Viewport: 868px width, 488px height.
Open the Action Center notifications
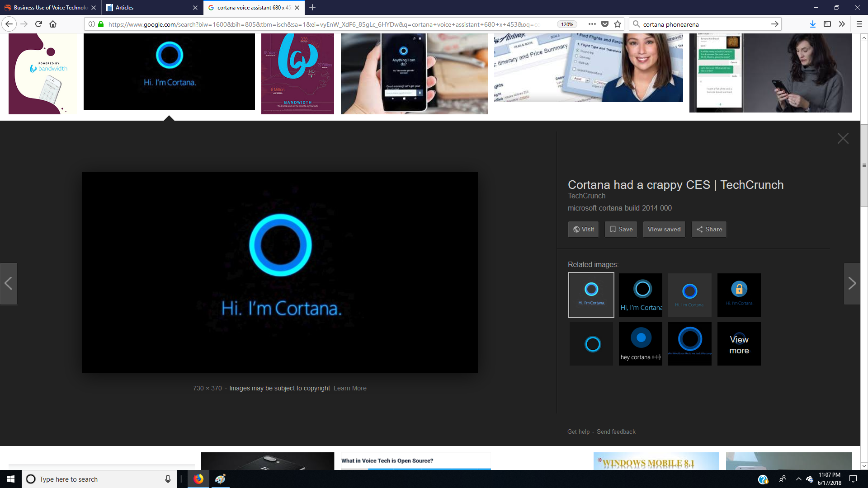[853, 479]
